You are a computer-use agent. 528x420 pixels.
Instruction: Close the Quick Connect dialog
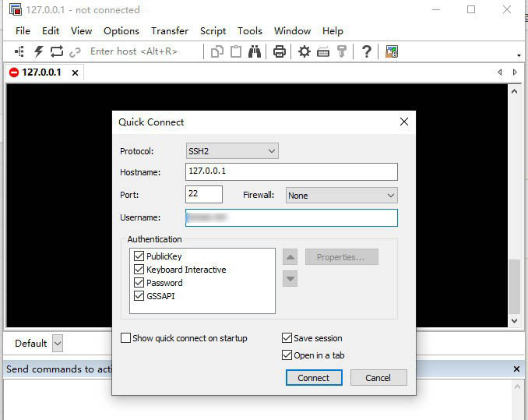click(404, 122)
